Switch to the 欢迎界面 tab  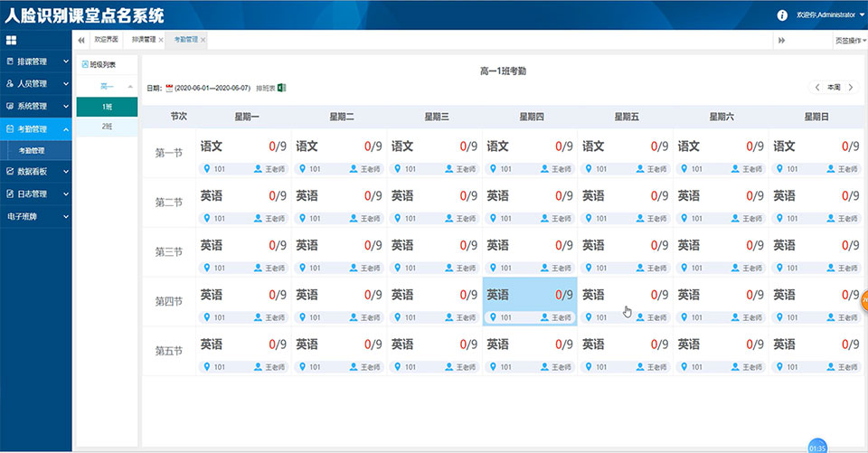106,39
